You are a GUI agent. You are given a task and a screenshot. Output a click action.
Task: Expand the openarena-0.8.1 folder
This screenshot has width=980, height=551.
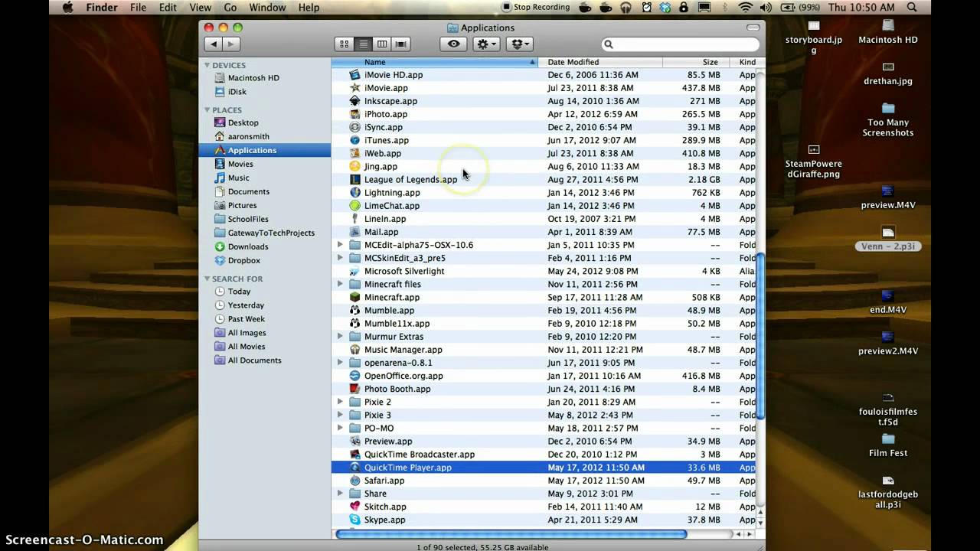click(x=340, y=363)
